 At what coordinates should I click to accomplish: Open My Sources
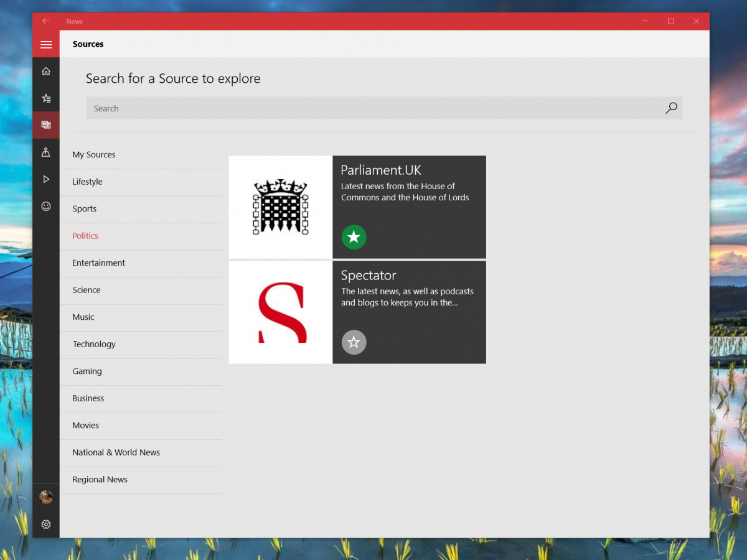(94, 154)
